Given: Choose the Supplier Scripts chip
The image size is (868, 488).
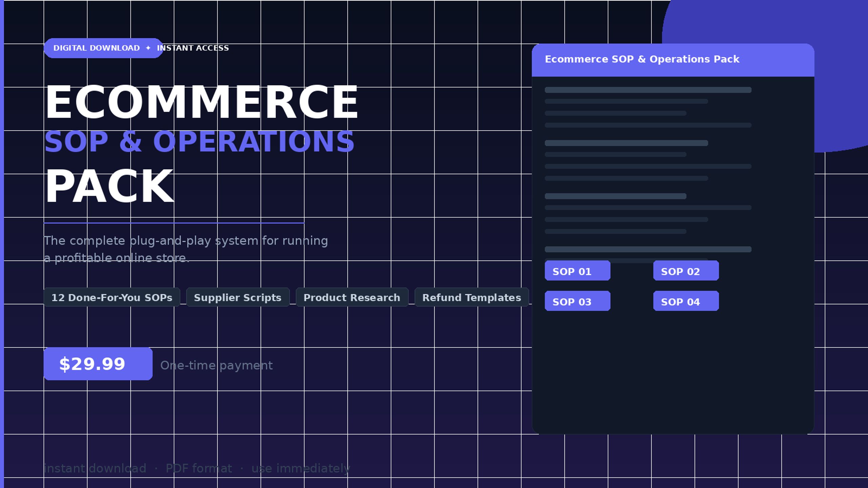Looking at the screenshot, I should click(238, 297).
